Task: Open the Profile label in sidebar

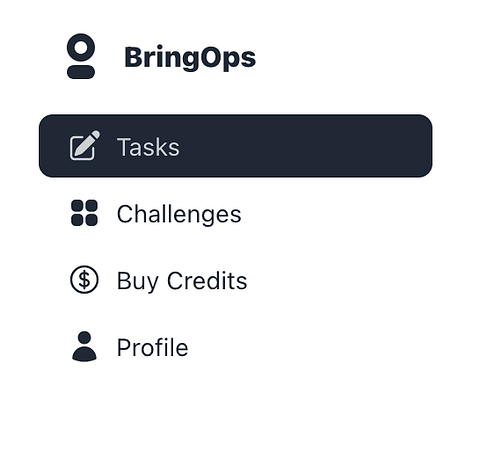Action: tap(152, 347)
